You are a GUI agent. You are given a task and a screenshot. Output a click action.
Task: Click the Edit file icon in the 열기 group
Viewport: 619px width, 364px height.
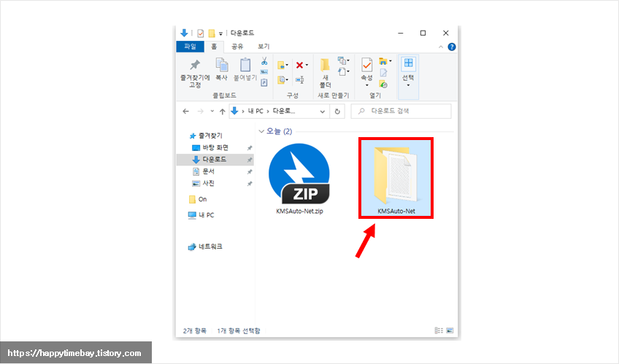[x=383, y=72]
